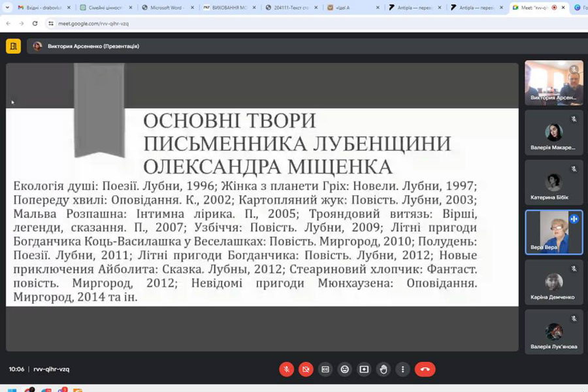Select Валерія Макаре... participant tile
Screen dimensions: 588x392
coord(554,133)
